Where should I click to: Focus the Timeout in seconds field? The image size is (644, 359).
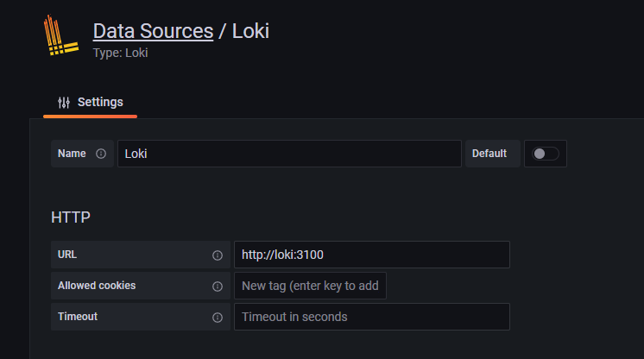372,317
